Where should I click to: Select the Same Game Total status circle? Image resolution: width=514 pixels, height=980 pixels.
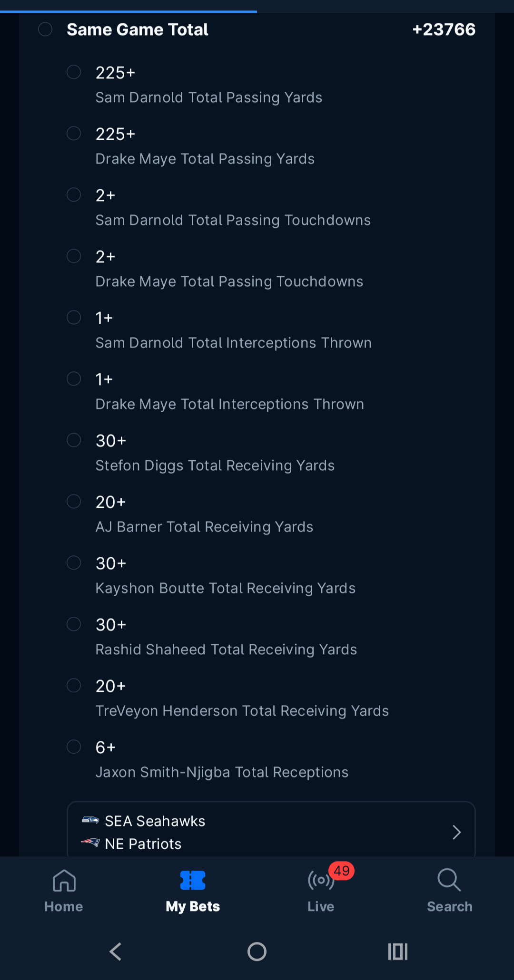[45, 29]
